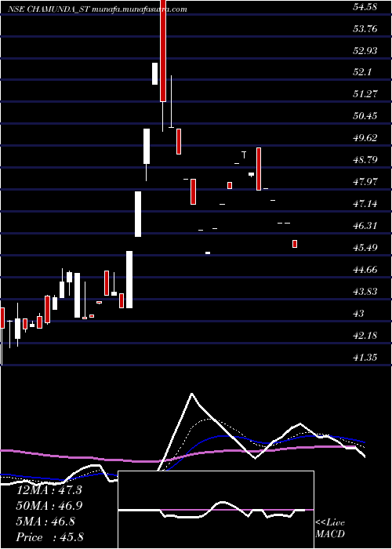The image size is (392, 549).
Task: Click the 50MA : 46.9 readout
Action: (49, 506)
